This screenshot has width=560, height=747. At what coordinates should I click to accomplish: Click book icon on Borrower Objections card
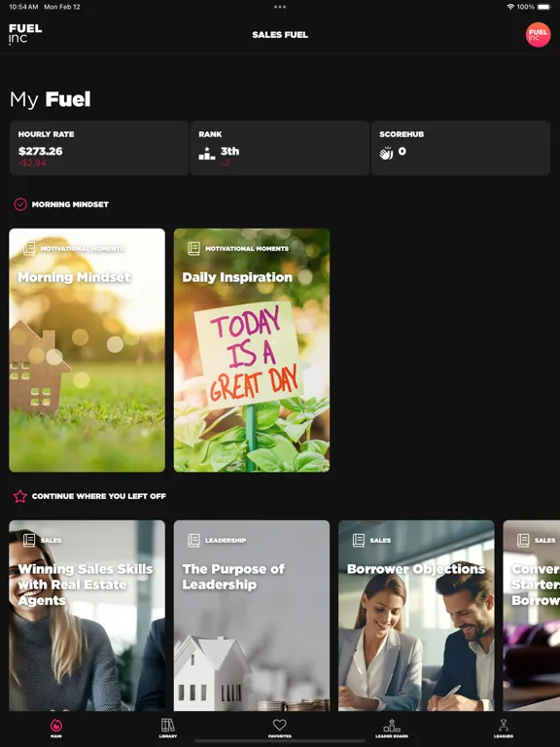359,540
